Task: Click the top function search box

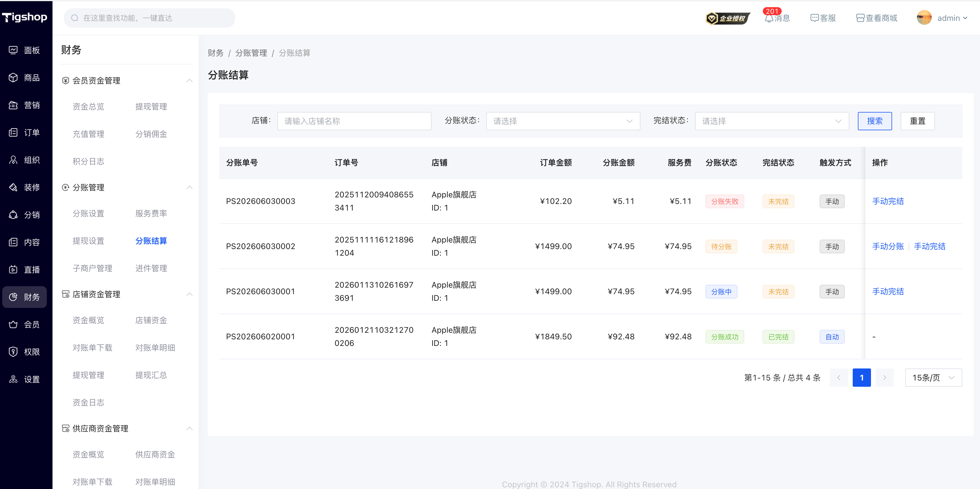Action: click(150, 18)
